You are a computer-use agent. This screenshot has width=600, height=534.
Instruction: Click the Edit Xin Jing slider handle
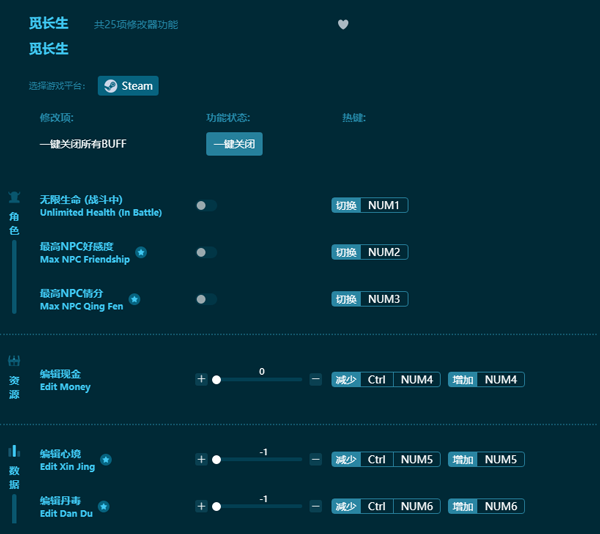point(217,459)
